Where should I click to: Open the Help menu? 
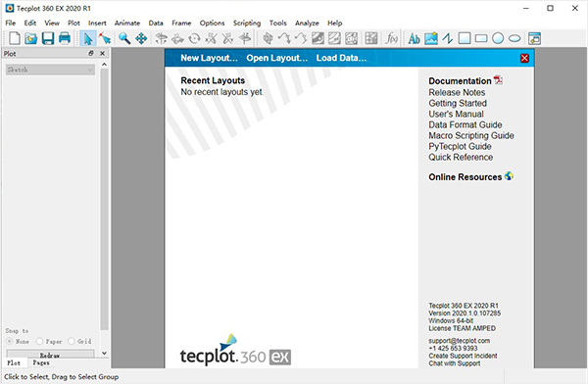coord(334,23)
